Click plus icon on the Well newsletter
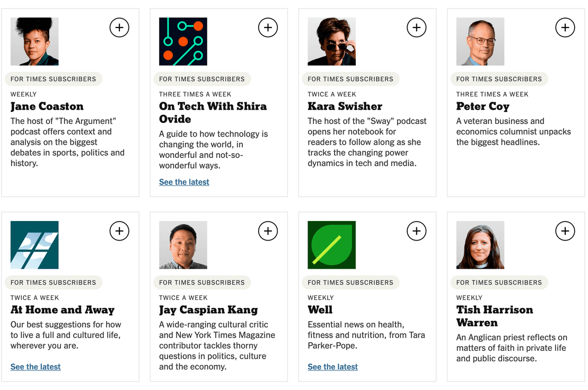 pyautogui.click(x=416, y=231)
